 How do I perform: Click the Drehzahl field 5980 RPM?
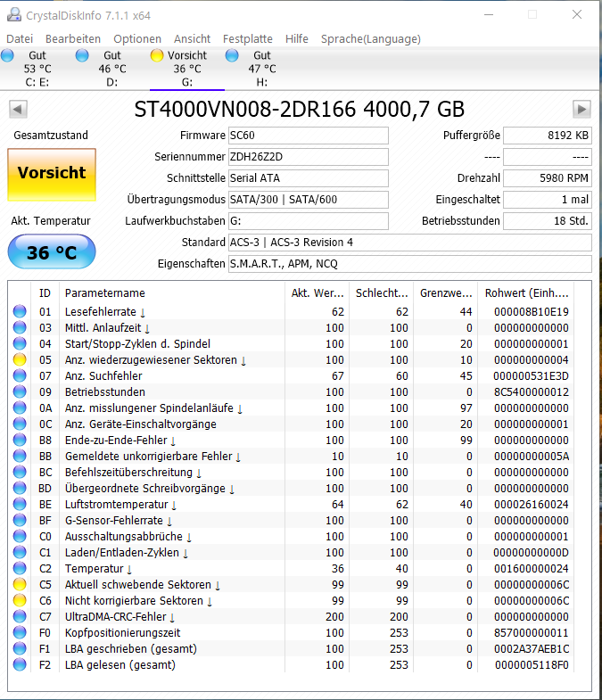(548, 178)
